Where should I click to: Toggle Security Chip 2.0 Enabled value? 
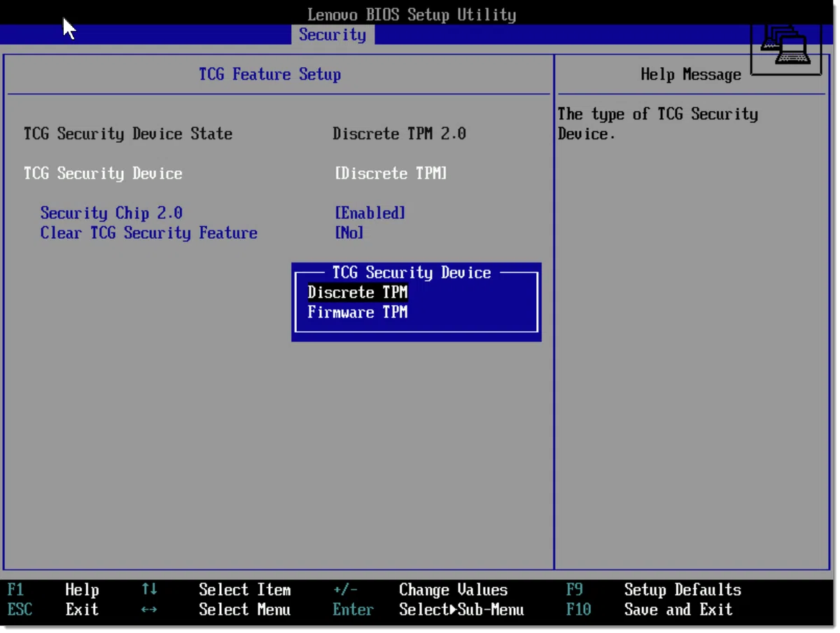[x=370, y=214]
